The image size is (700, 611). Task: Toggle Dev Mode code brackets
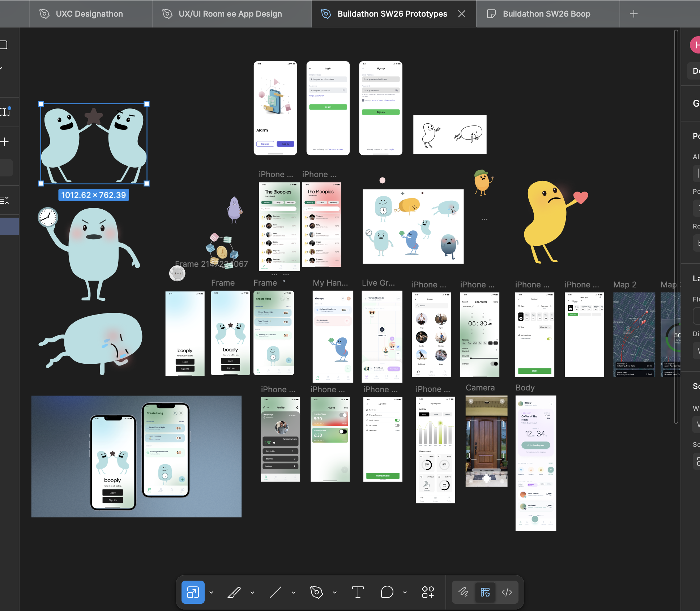(507, 592)
